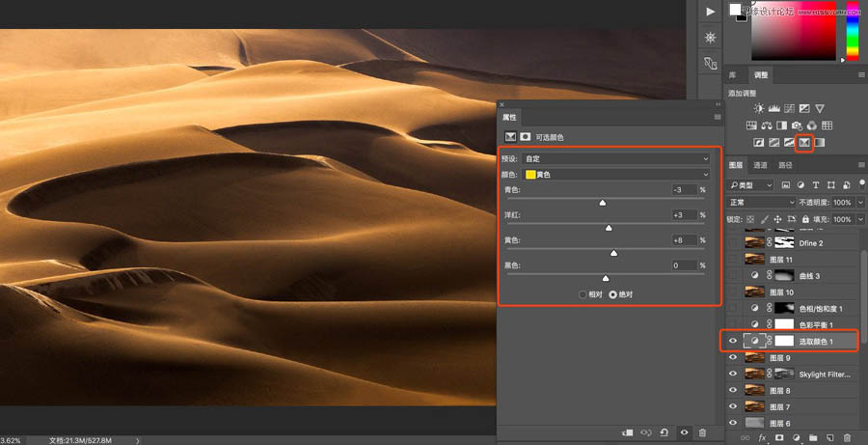Add a Black & White adjustment
Screen dimensions: 868x445
[781, 125]
